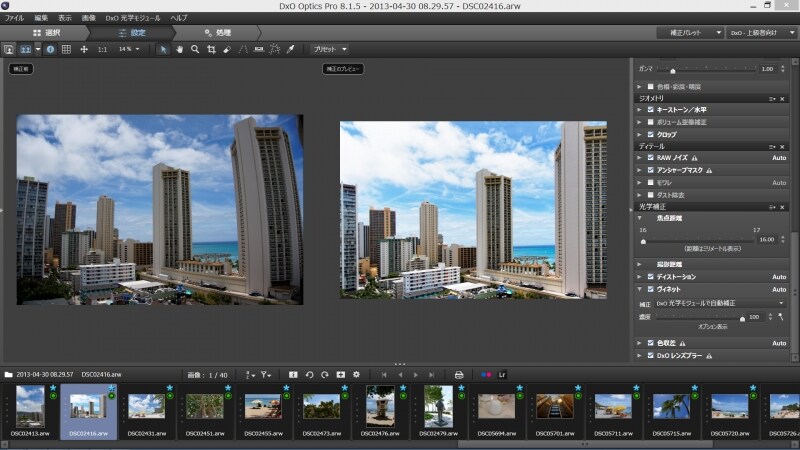Click the vignette magic wand icon
Viewport: 800px width, 450px height.
tap(781, 317)
